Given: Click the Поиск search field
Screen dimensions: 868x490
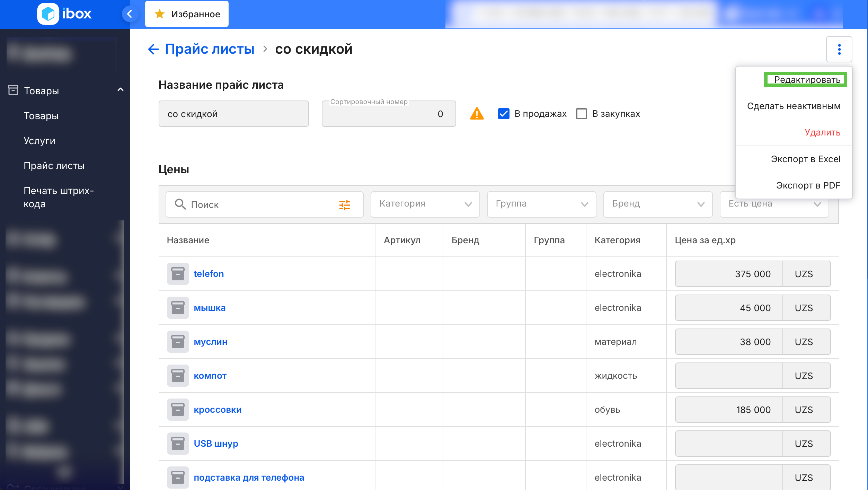Looking at the screenshot, I should (x=260, y=205).
